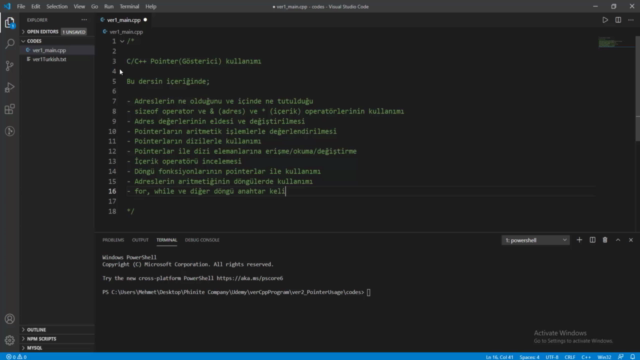Open the Source Control view icon

(9, 66)
